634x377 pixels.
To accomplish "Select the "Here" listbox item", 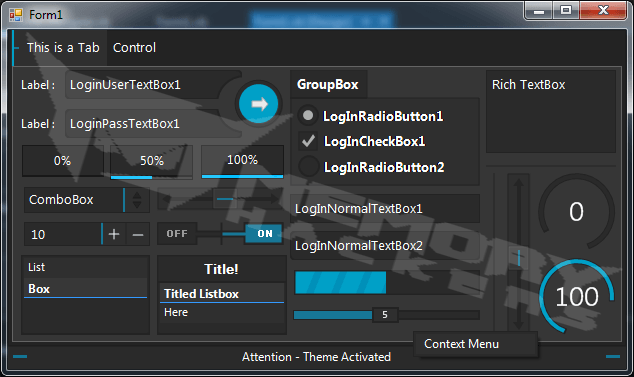I will point(222,312).
